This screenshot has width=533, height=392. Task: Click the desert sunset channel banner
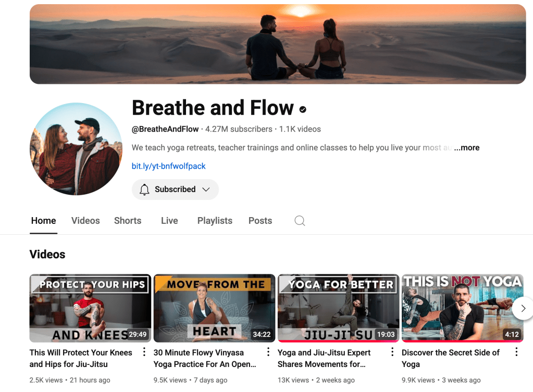pos(278,44)
